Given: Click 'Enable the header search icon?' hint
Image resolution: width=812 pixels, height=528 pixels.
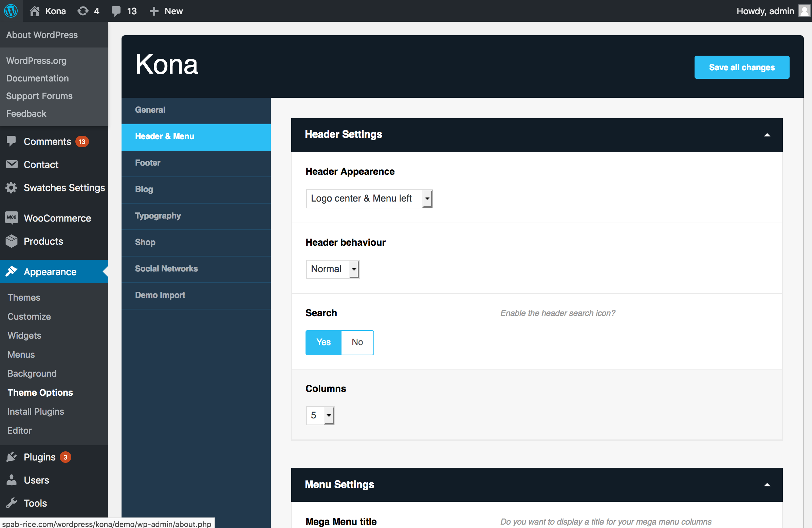Looking at the screenshot, I should tap(557, 313).
